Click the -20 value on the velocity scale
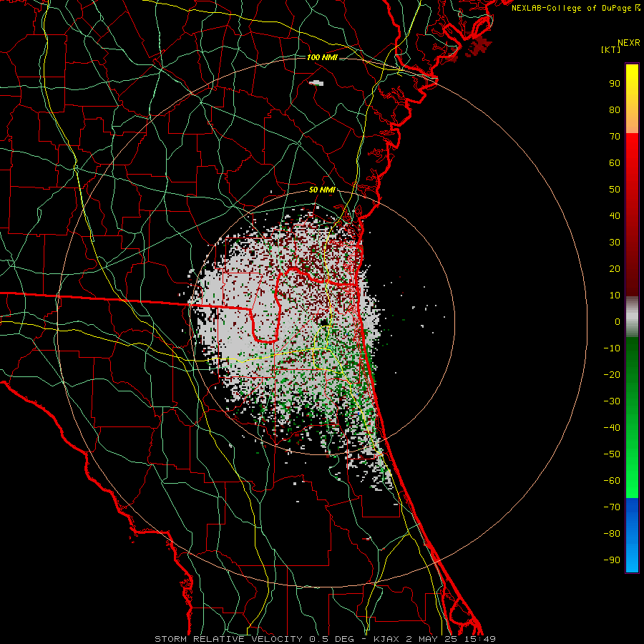Image resolution: width=644 pixels, height=644 pixels. 612,375
